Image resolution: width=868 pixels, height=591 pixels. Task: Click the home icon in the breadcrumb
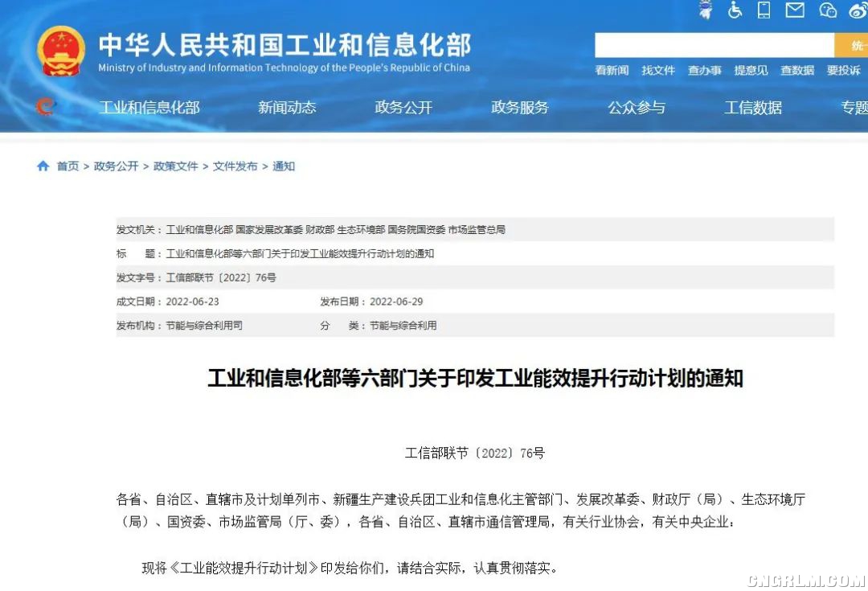point(43,166)
